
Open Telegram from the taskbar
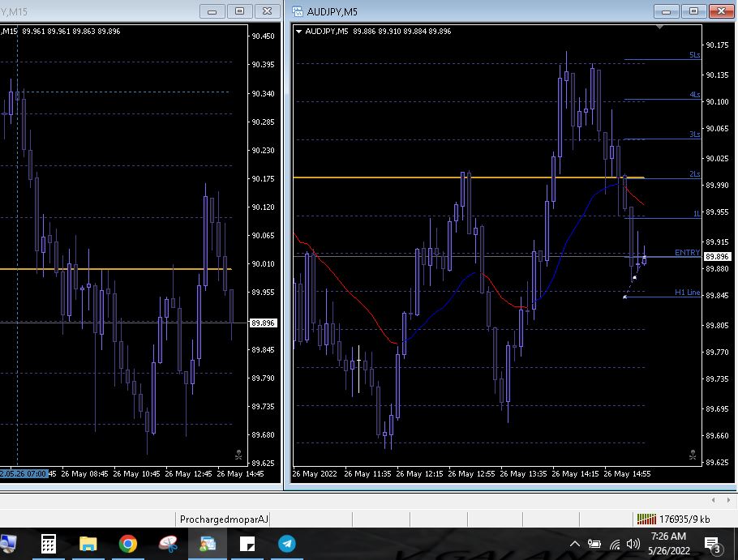tap(287, 544)
